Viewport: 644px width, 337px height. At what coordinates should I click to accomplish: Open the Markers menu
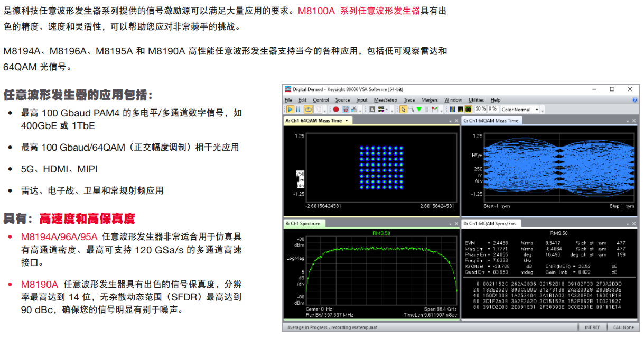pyautogui.click(x=430, y=100)
